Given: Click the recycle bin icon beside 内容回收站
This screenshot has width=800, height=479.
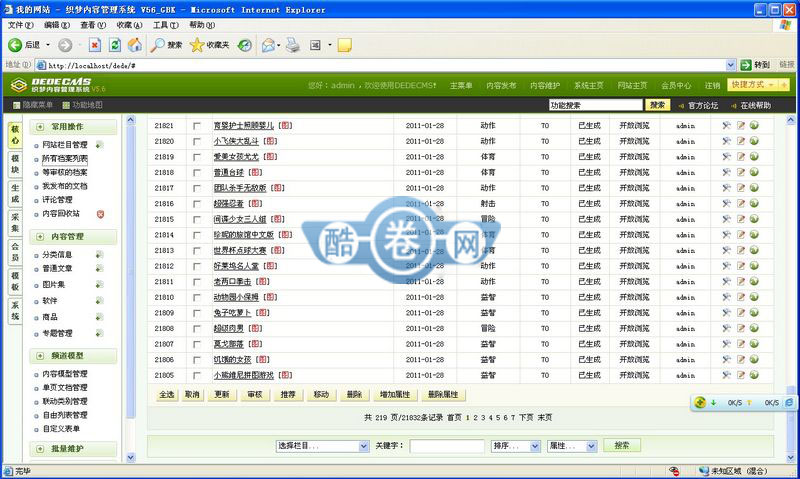Looking at the screenshot, I should (x=101, y=214).
